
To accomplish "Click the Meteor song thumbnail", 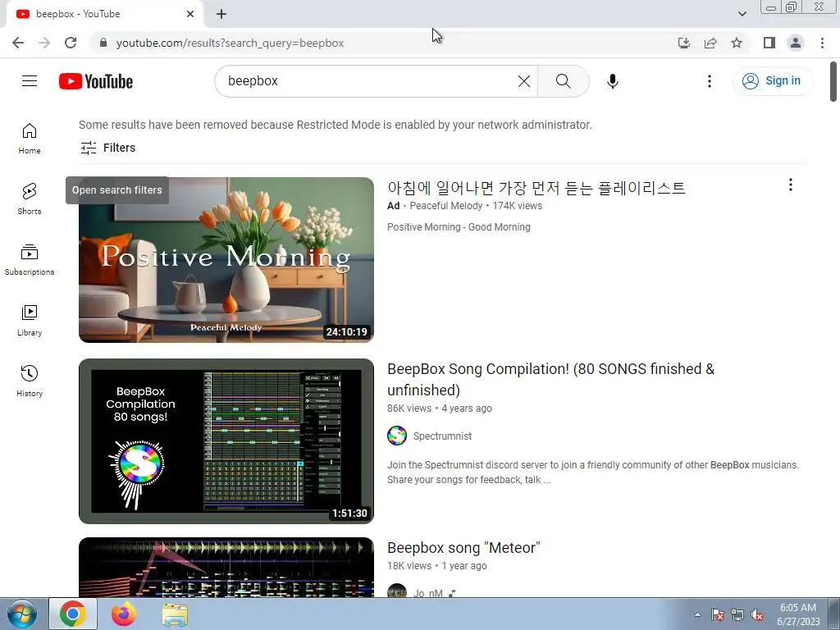I will pos(226,568).
